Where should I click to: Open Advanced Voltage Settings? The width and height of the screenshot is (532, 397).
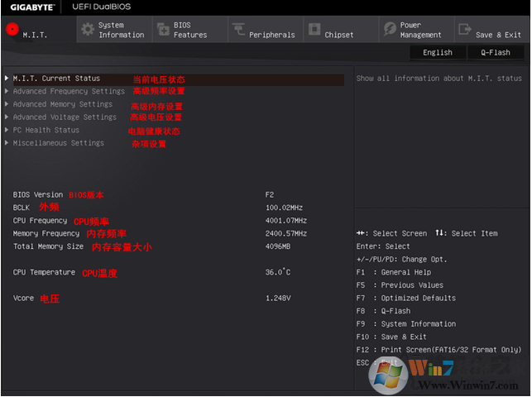coord(65,117)
